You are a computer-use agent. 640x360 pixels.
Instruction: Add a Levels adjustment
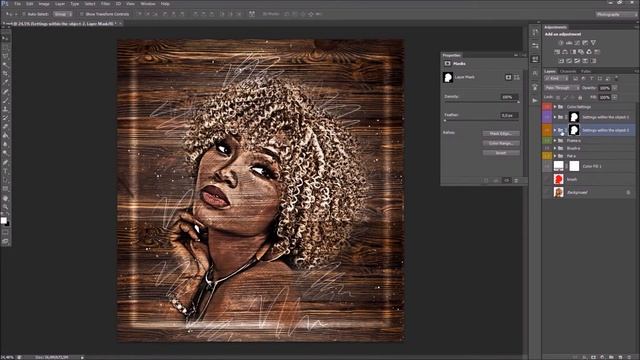pos(569,43)
